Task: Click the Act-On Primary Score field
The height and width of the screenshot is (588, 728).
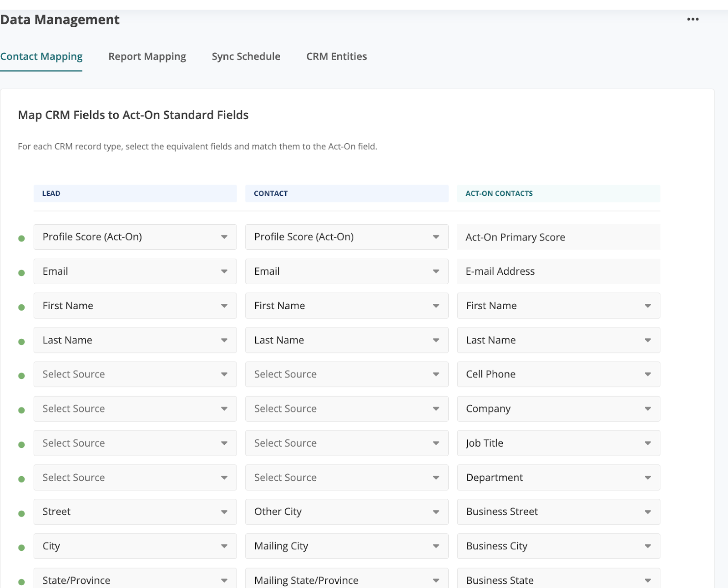Action: 558,237
